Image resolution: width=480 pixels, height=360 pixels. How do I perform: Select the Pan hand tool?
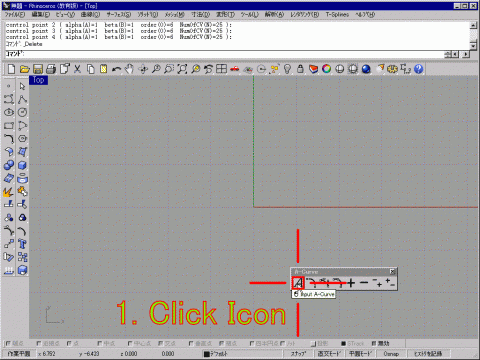click(x=129, y=69)
